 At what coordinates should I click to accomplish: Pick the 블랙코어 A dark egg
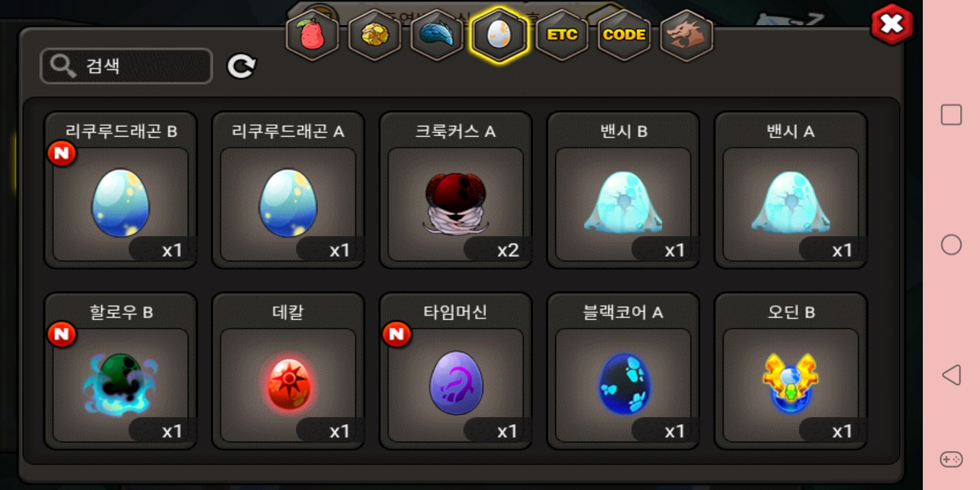623,371
